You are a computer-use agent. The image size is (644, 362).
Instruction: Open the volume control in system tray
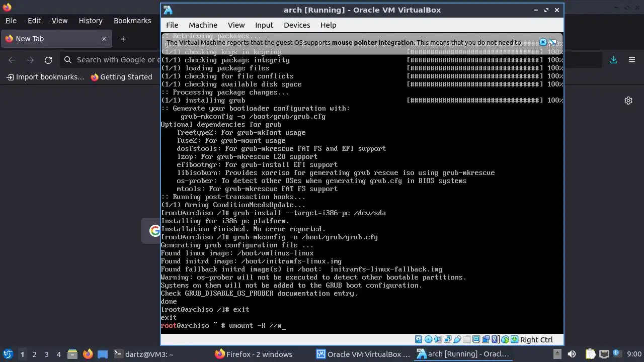tap(572, 354)
